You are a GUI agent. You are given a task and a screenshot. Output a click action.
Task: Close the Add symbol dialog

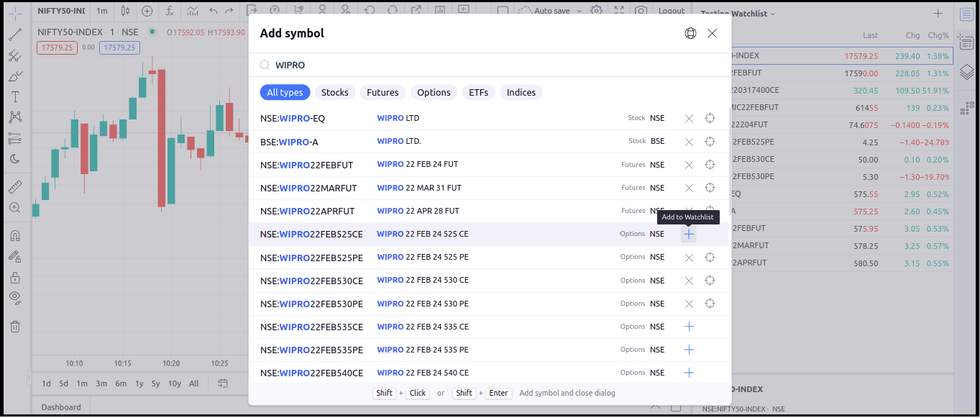[712, 33]
